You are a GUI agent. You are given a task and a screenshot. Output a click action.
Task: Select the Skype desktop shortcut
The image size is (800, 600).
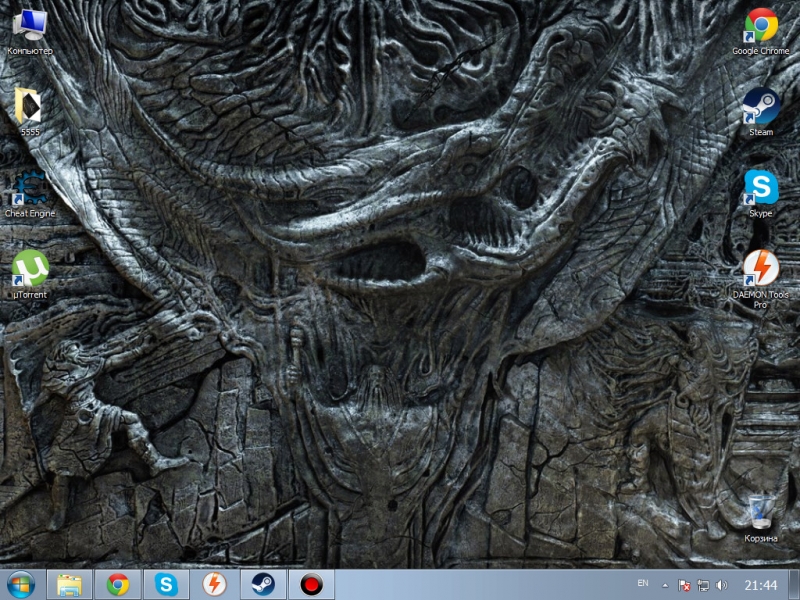pyautogui.click(x=760, y=194)
